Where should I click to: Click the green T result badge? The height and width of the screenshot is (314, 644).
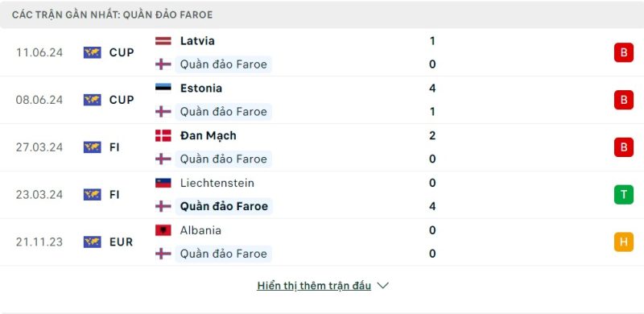[623, 194]
